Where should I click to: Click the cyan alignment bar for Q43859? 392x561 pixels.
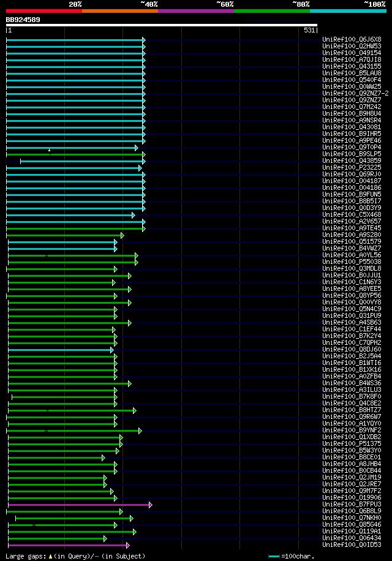tap(83, 161)
